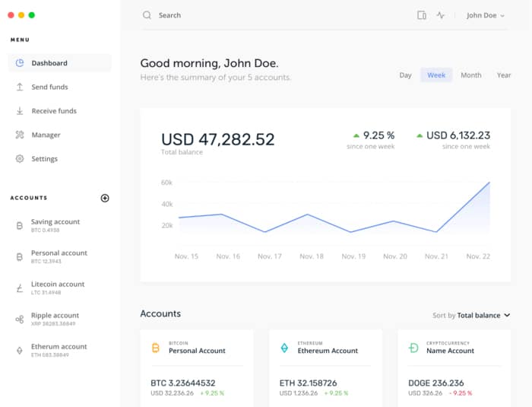
Task: Click the Ripple account icon in sidebar
Action: [x=20, y=320]
